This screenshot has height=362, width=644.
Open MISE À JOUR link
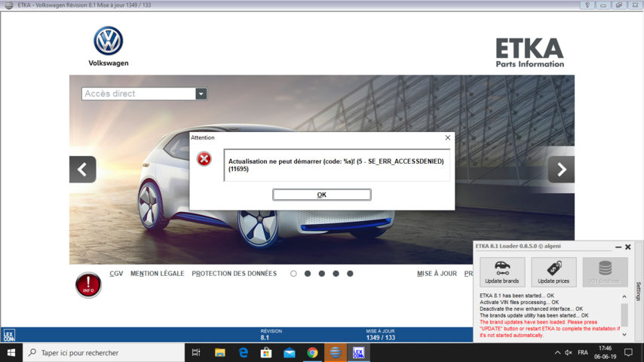click(x=437, y=274)
